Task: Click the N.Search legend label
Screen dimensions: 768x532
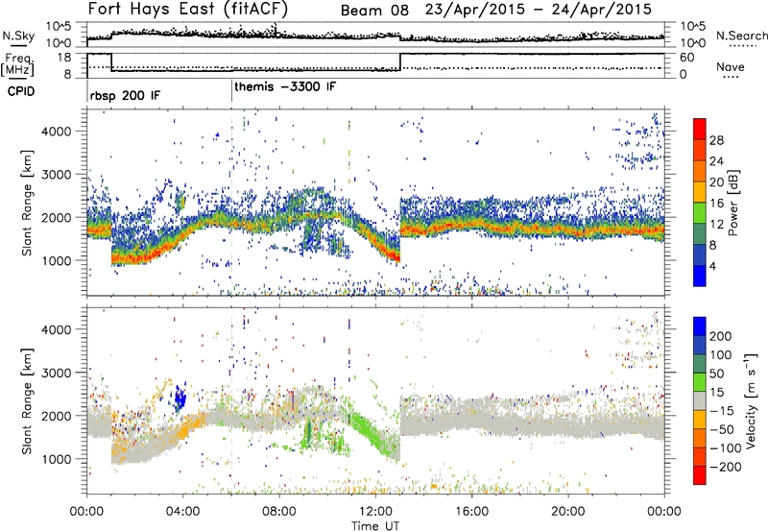Action: (x=742, y=36)
